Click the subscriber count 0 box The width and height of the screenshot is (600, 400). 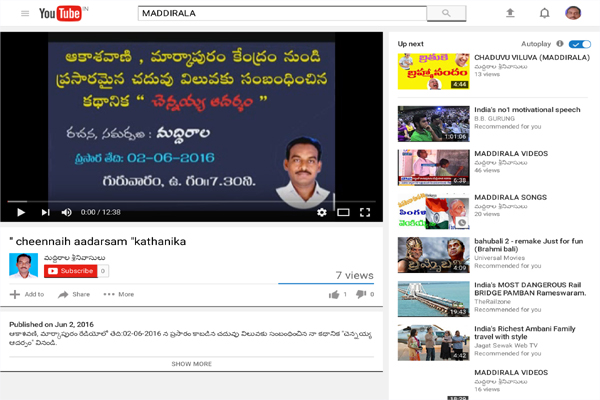pyautogui.click(x=103, y=271)
